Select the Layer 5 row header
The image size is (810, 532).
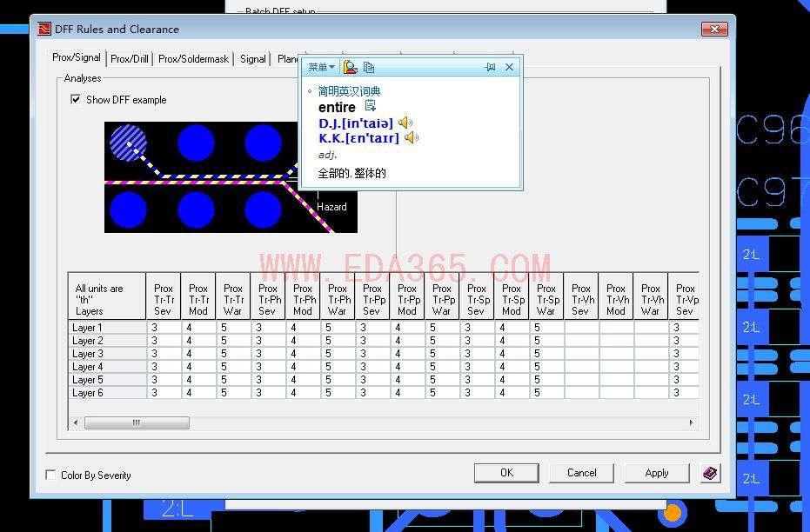107,380
